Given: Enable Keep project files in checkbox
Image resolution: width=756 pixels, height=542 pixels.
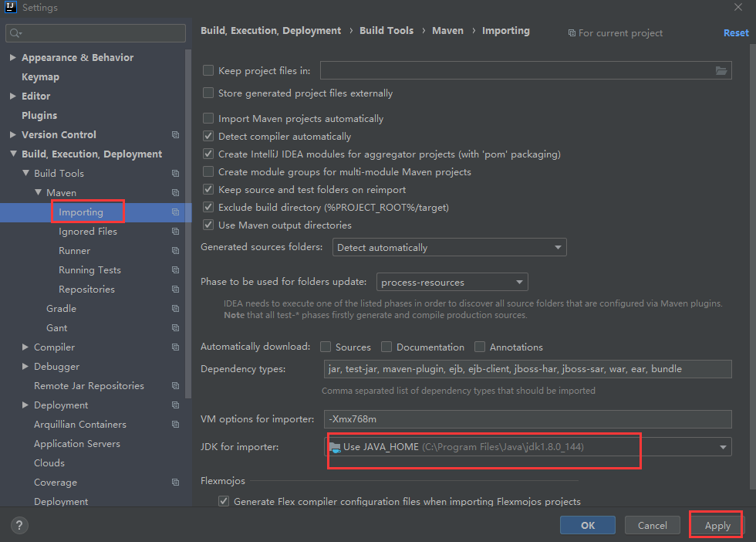Looking at the screenshot, I should tap(208, 70).
